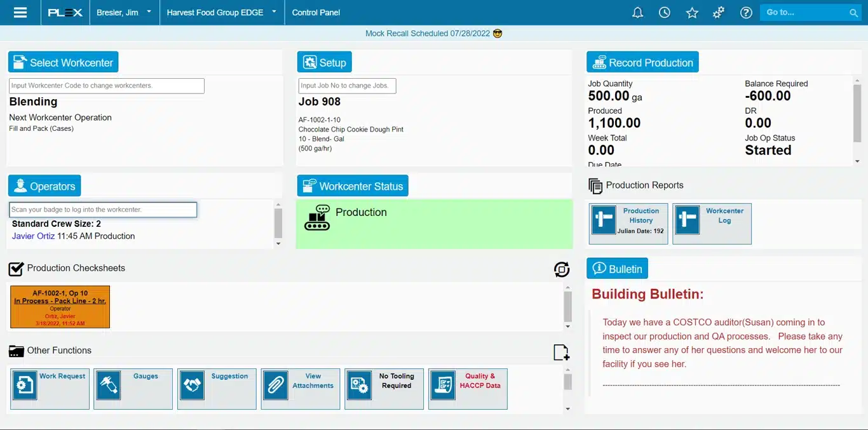
Task: Open the Production History report
Action: click(628, 224)
